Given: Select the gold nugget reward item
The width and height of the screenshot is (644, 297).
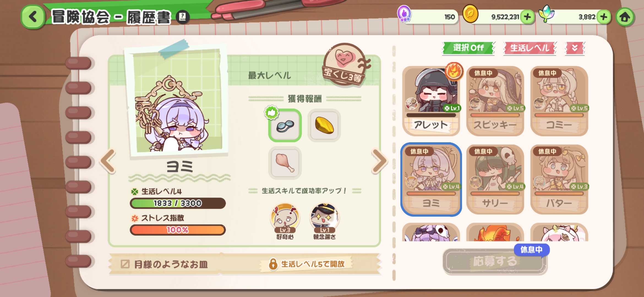Looking at the screenshot, I should tap(324, 125).
